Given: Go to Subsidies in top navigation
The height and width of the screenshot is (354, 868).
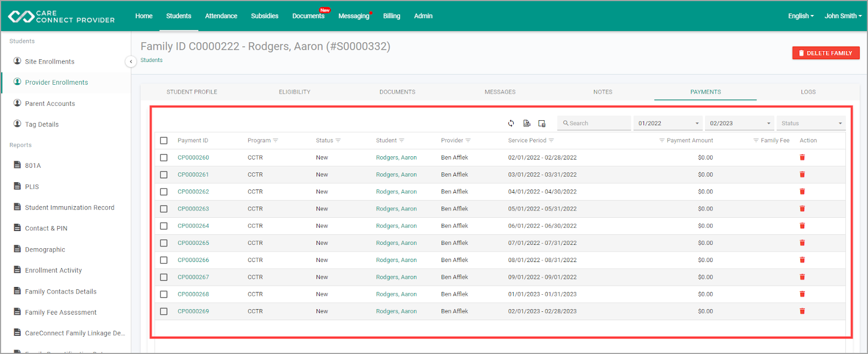Looking at the screenshot, I should pyautogui.click(x=264, y=16).
